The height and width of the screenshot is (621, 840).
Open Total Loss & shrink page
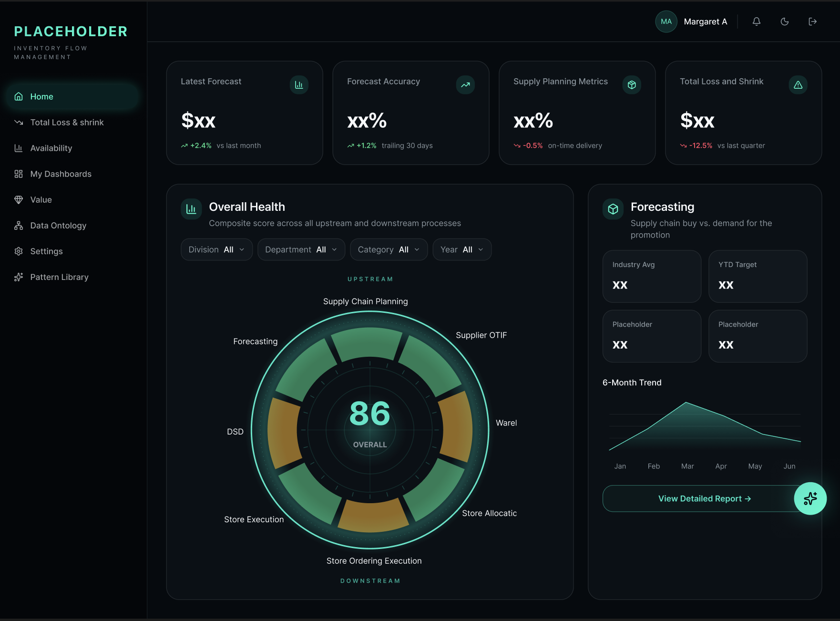73,122
